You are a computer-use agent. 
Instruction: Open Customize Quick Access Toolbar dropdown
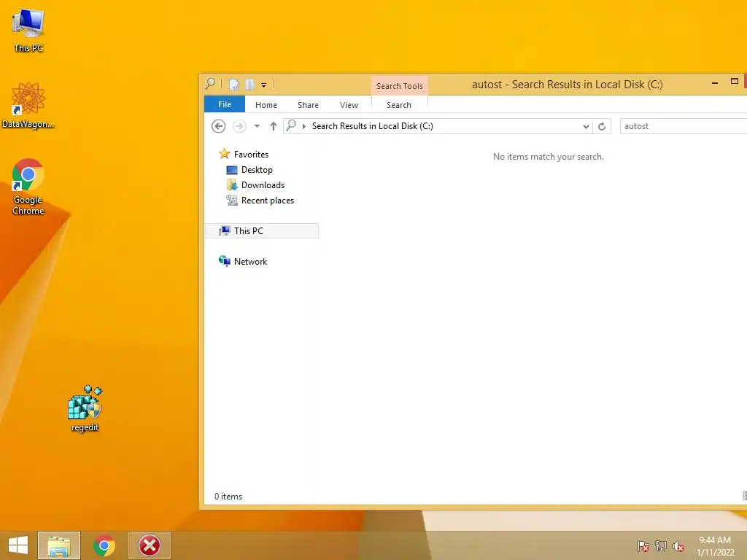[263, 85]
